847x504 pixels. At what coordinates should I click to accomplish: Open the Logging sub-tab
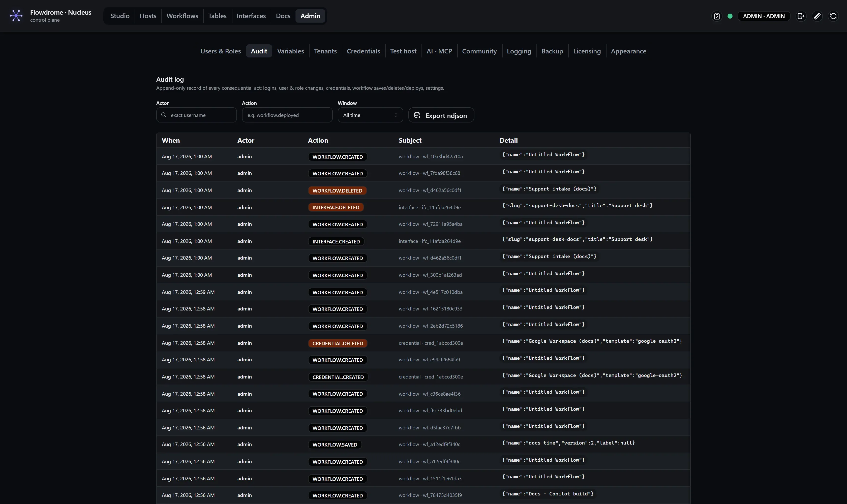(519, 51)
